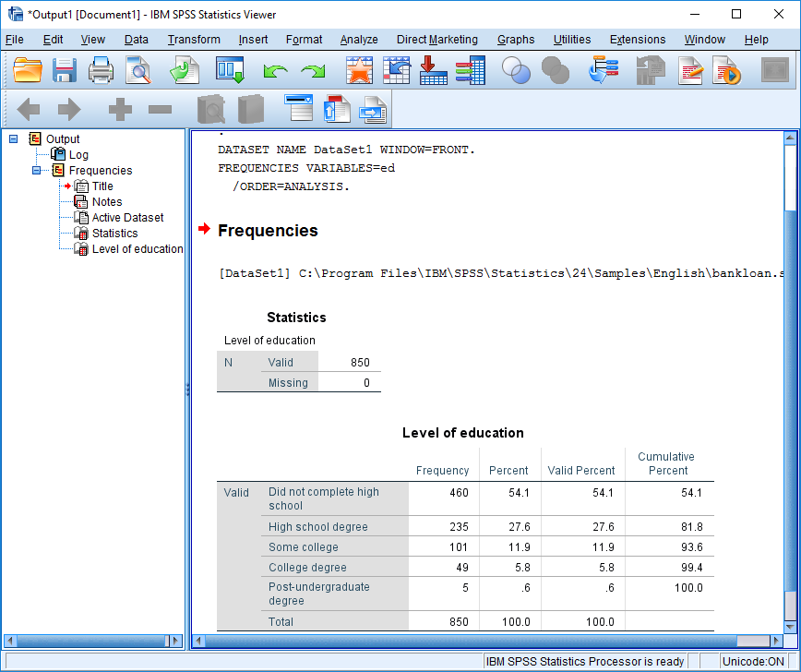This screenshot has height=672, width=801.
Task: Click the overlapping gray filled circles icon
Action: pos(556,70)
